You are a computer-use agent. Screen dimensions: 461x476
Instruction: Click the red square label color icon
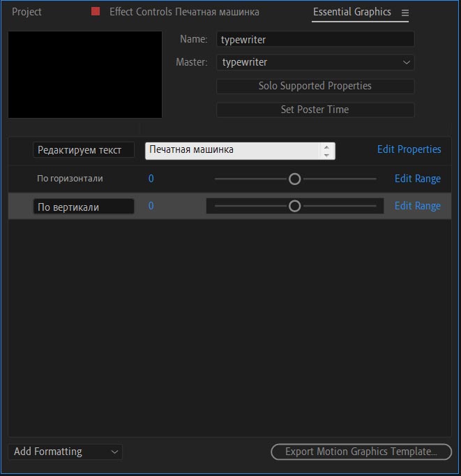click(96, 12)
